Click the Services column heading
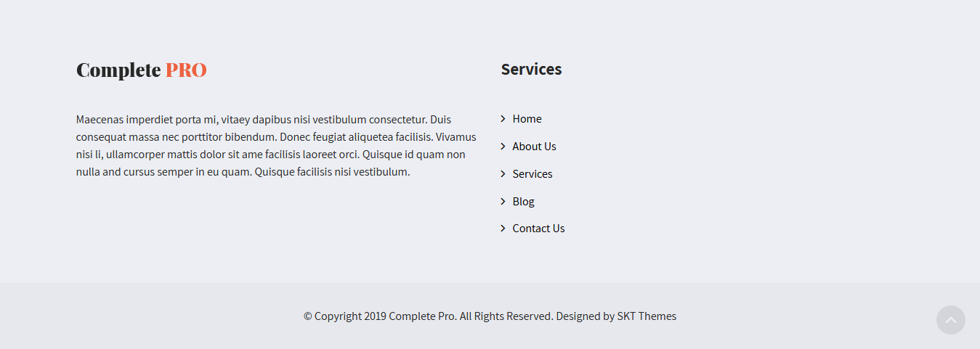980x349 pixels. 531,70
